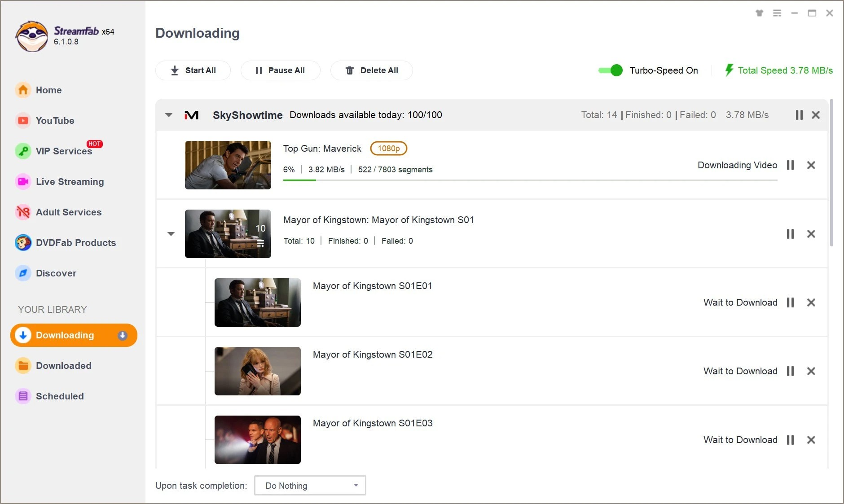Click the Total Speed lightning icon
Viewport: 844px width, 504px height.
(729, 70)
